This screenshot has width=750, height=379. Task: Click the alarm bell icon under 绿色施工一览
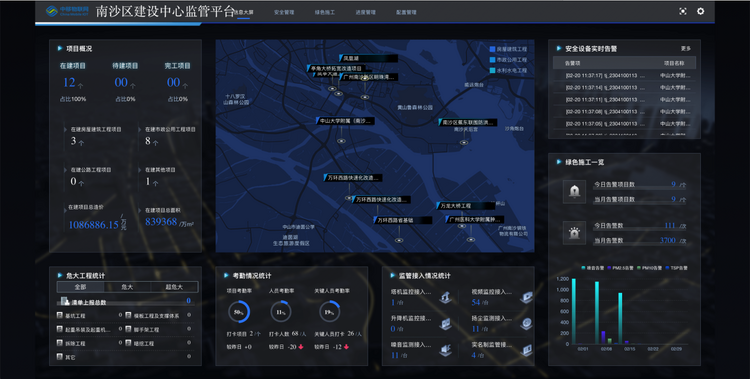574,192
